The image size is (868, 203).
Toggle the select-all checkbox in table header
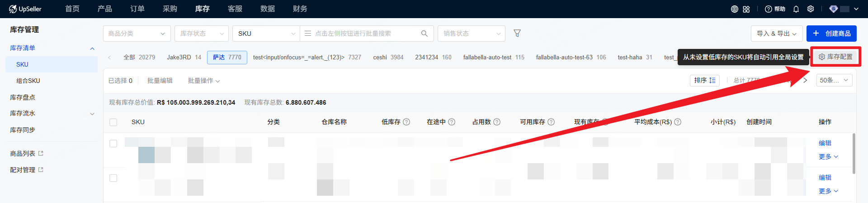[113, 122]
